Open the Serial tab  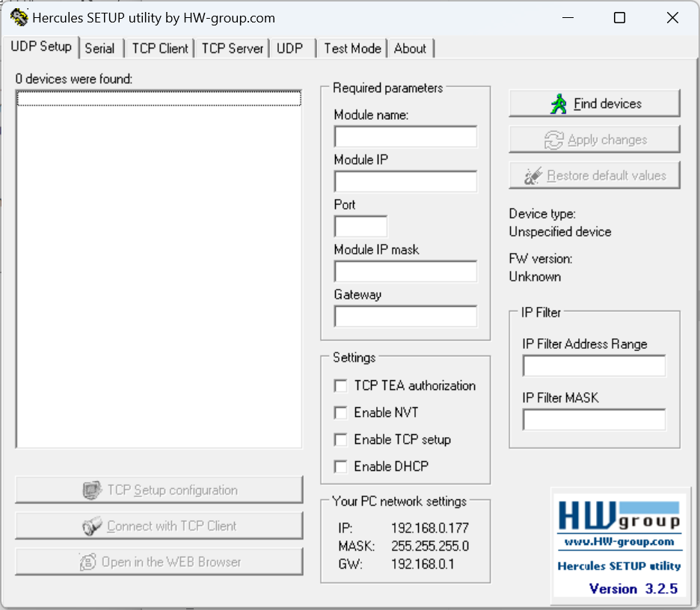[x=100, y=48]
